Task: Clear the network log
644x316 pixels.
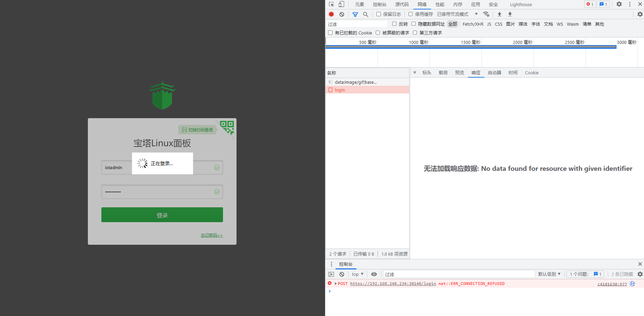Action: pos(342,14)
